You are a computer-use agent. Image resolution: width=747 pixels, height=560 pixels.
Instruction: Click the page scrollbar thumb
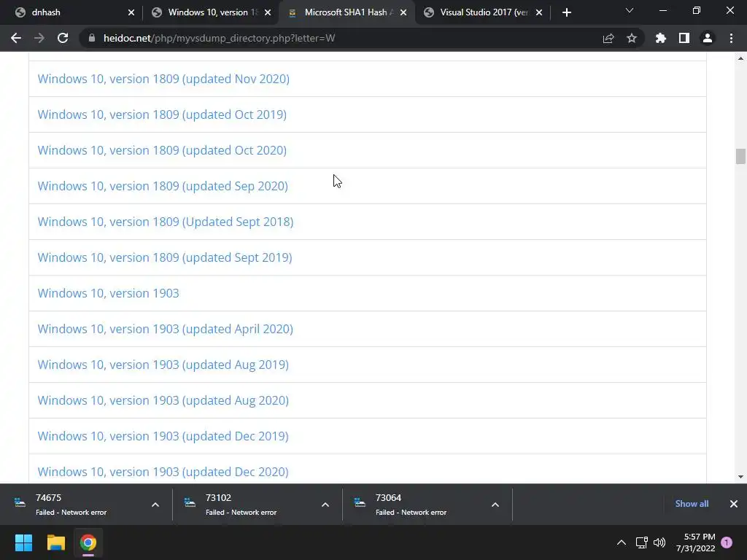[740, 156]
